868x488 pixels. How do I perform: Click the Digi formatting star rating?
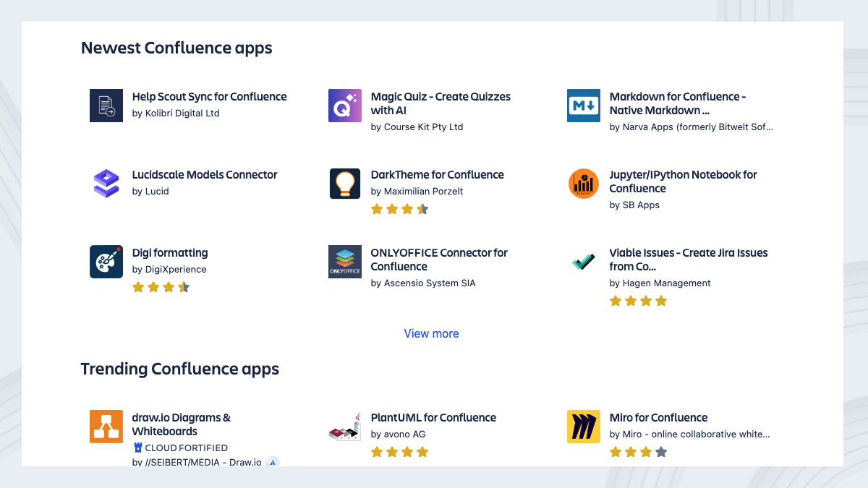[x=161, y=287]
